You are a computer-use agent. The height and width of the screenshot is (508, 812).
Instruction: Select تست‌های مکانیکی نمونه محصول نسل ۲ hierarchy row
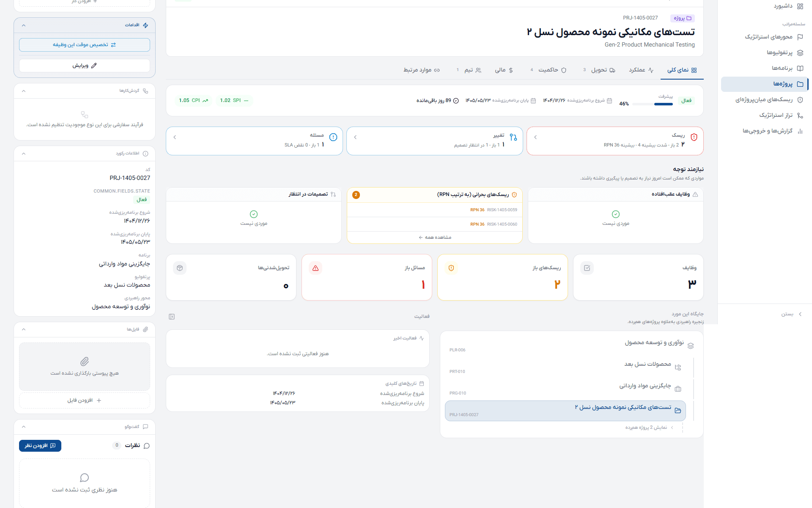pyautogui.click(x=565, y=411)
